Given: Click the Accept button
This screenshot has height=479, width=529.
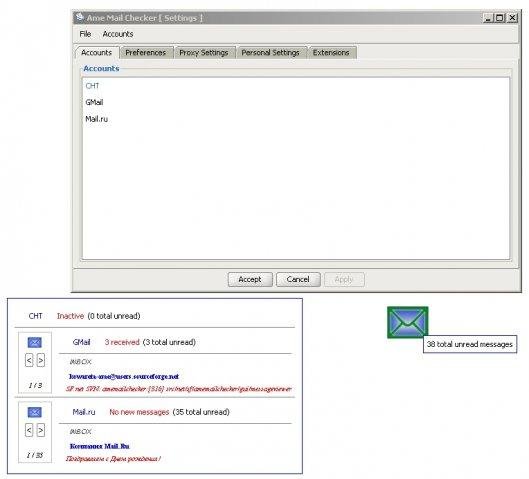Looking at the screenshot, I should tap(250, 280).
